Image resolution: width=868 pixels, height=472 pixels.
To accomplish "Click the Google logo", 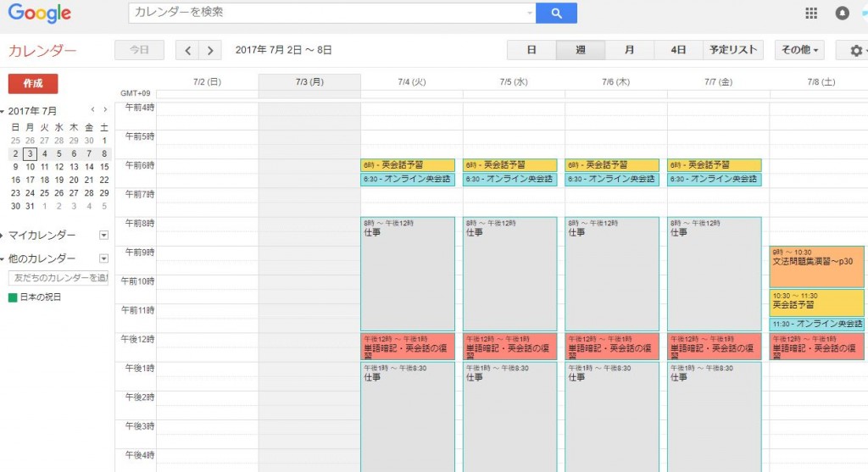I will pos(39,14).
